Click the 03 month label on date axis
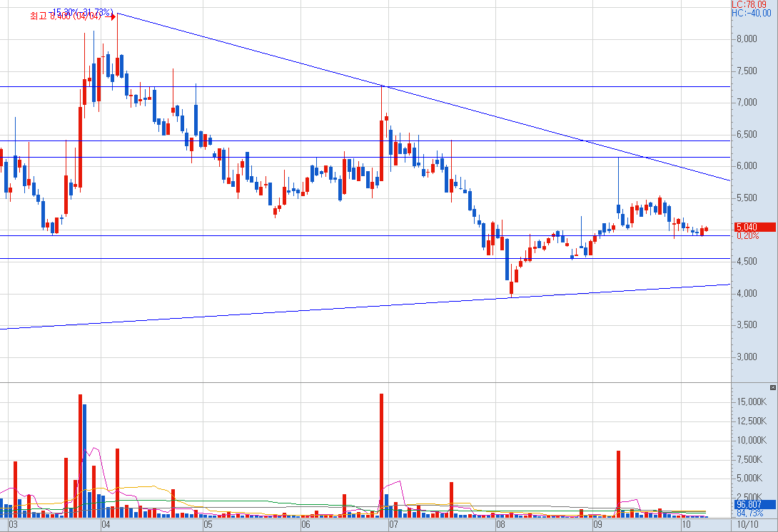The image size is (778, 532). 14,525
